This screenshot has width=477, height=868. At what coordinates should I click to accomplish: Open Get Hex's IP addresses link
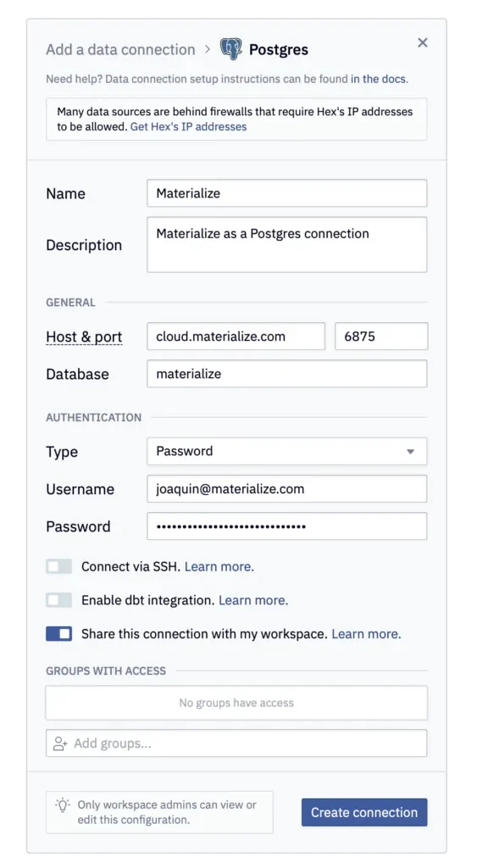tap(188, 126)
